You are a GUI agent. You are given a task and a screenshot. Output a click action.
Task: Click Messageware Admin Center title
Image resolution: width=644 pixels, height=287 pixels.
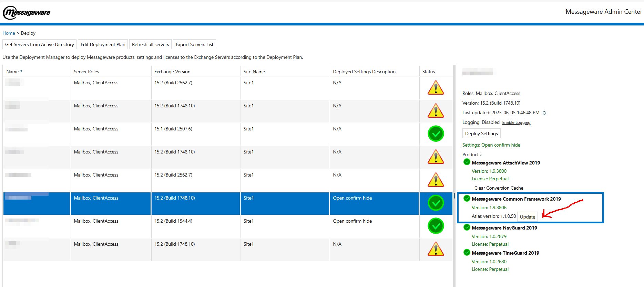[x=604, y=12]
